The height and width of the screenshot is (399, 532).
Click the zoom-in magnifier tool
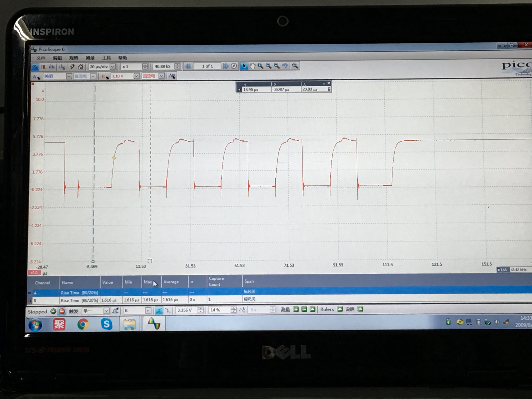(x=268, y=66)
